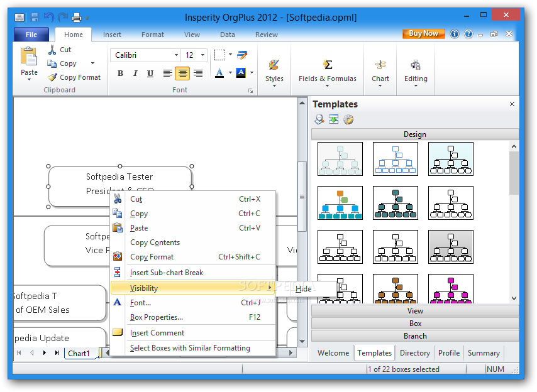
Task: Apply font color red A swatch
Action: point(219,72)
